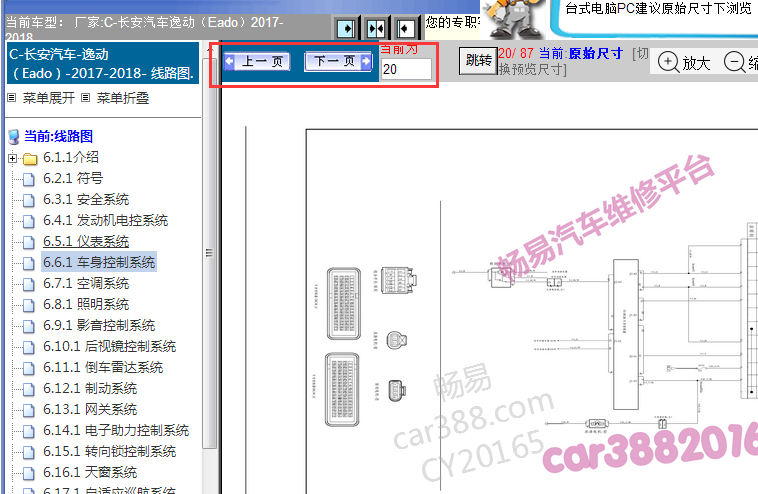
Task: Click the current page number field
Action: [x=406, y=69]
